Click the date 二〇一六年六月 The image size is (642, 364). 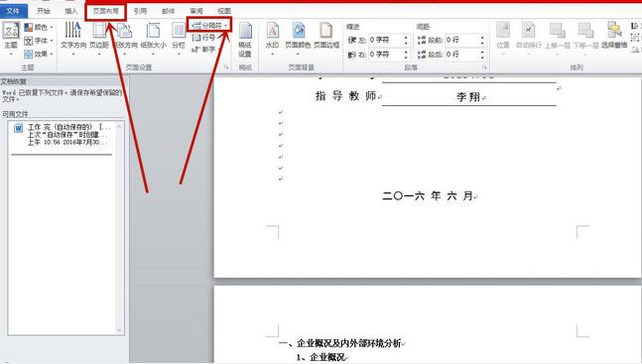click(x=428, y=195)
